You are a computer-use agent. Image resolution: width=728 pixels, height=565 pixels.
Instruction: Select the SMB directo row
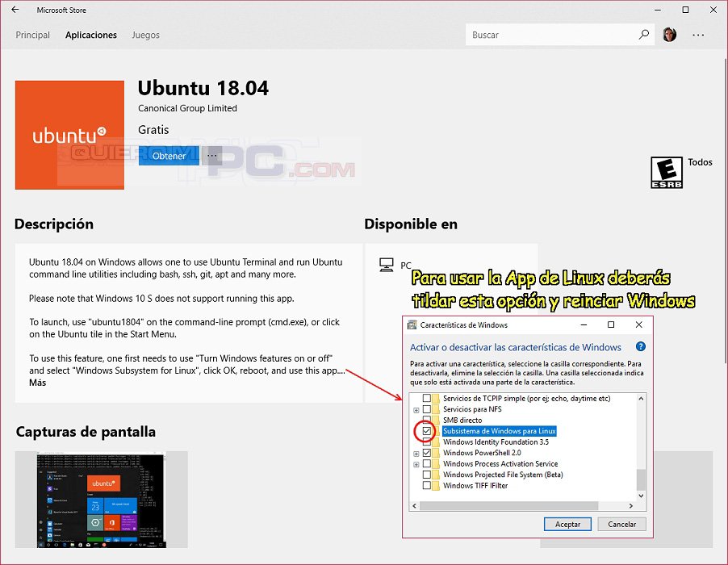462,421
